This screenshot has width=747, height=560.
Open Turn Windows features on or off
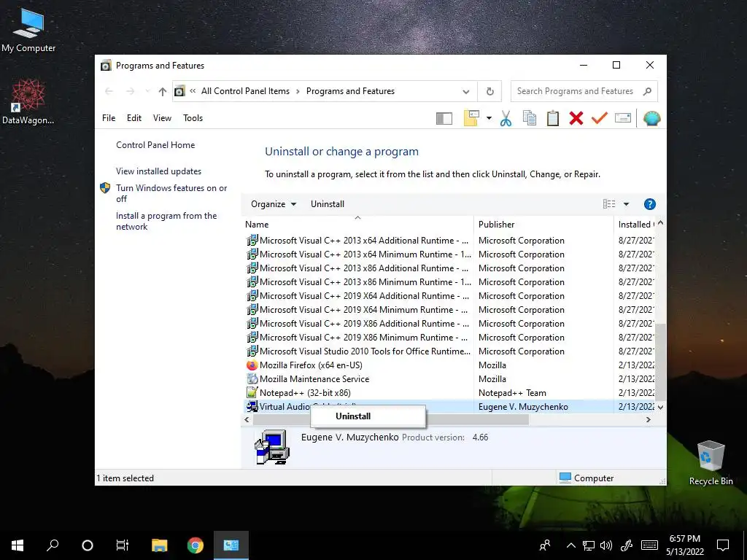click(x=171, y=193)
